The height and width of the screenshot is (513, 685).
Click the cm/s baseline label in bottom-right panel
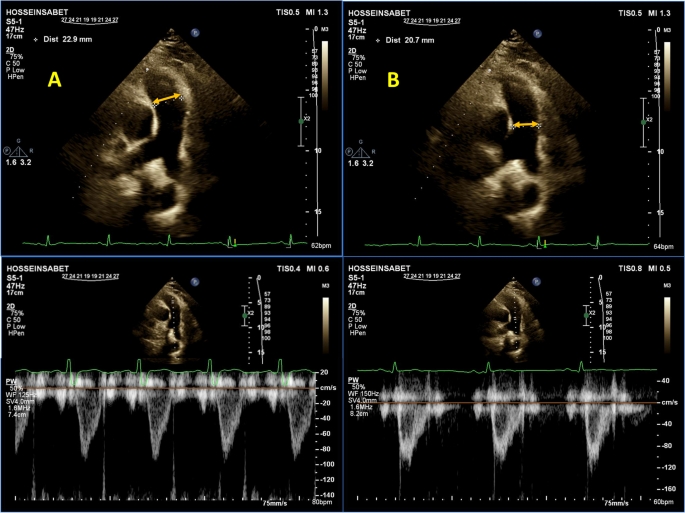tap(668, 402)
